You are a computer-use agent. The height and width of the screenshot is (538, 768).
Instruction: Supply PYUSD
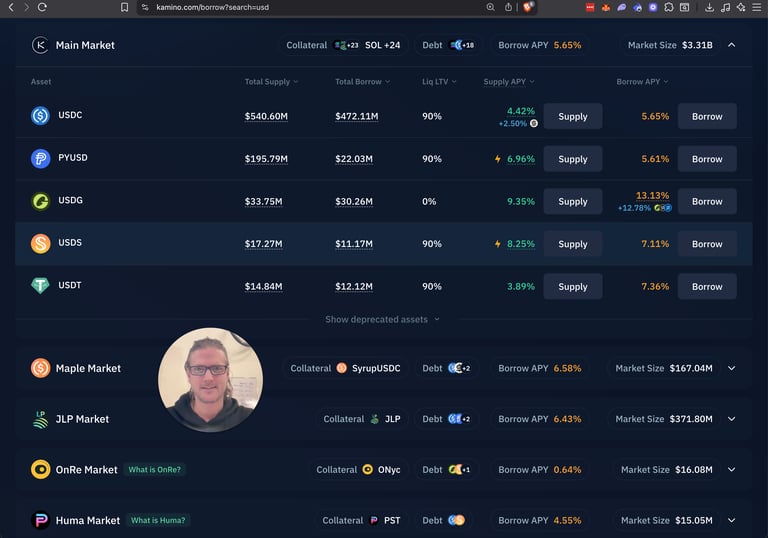click(573, 159)
